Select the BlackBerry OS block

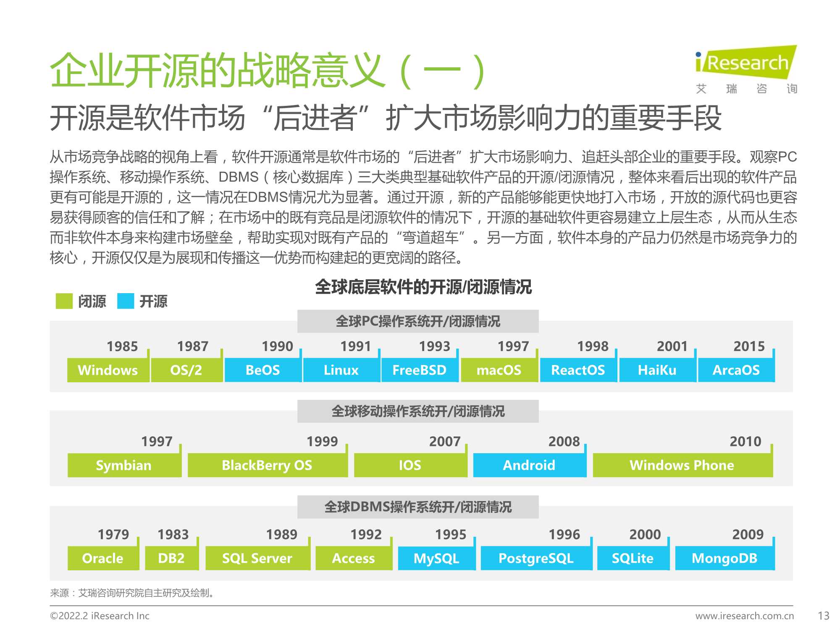[x=267, y=465]
